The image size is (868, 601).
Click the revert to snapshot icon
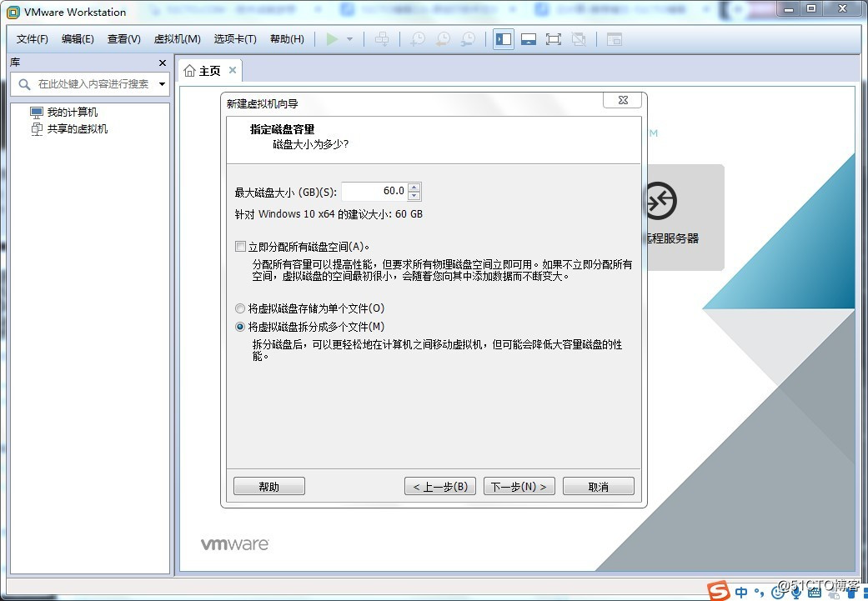[x=443, y=38]
